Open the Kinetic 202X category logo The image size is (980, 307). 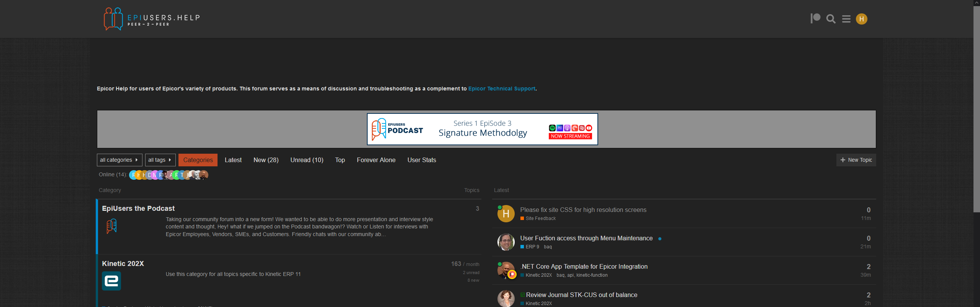pos(111,281)
